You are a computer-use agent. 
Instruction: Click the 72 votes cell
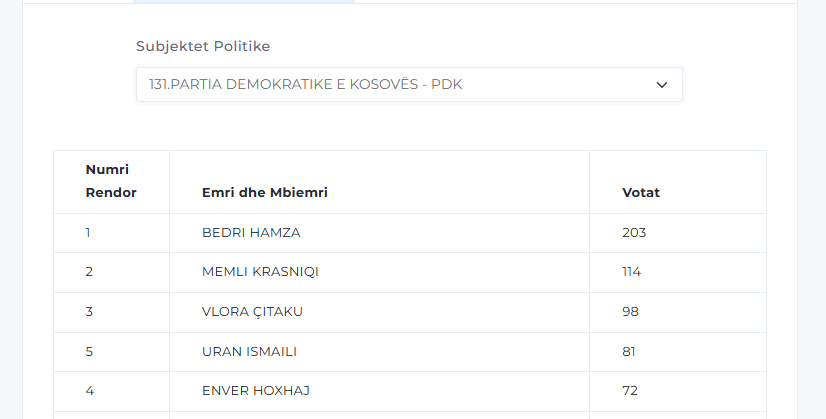630,391
